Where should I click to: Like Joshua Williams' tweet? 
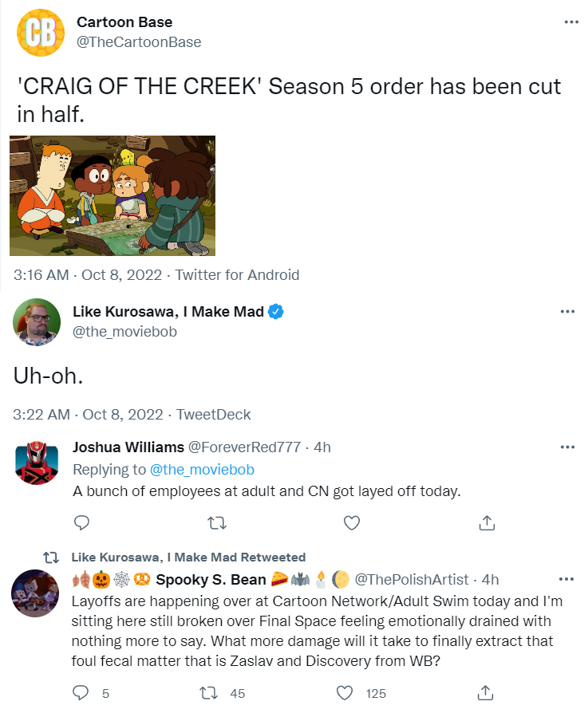(351, 523)
